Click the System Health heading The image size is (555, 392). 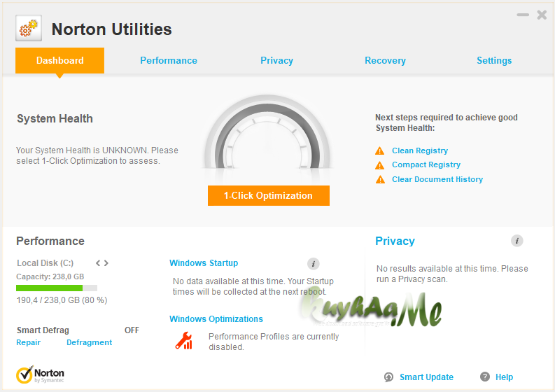[55, 118]
